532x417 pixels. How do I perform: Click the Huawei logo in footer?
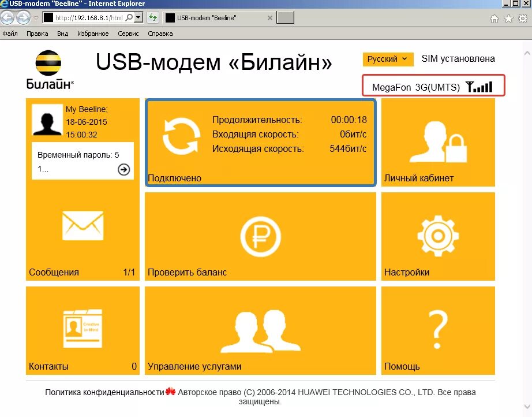pyautogui.click(x=170, y=392)
